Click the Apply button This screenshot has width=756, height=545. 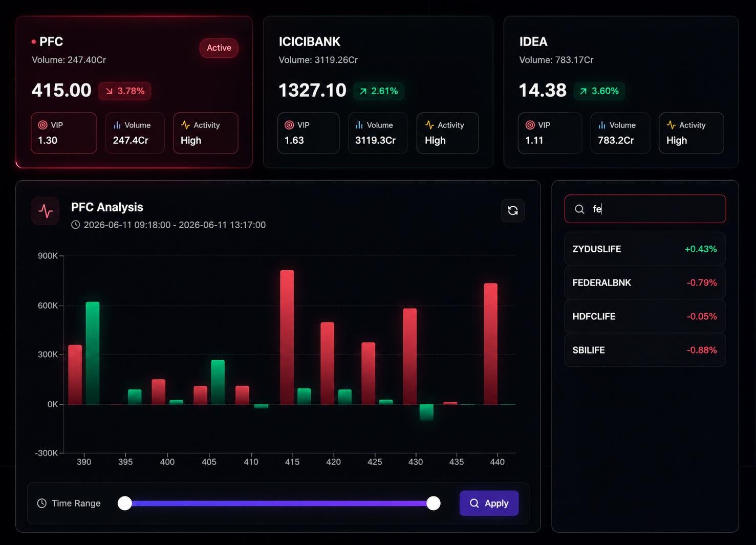(489, 503)
